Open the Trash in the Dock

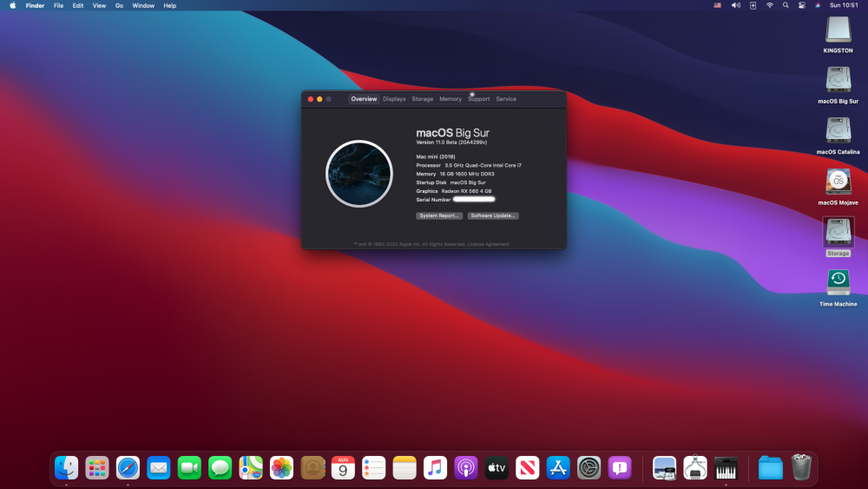(x=801, y=466)
